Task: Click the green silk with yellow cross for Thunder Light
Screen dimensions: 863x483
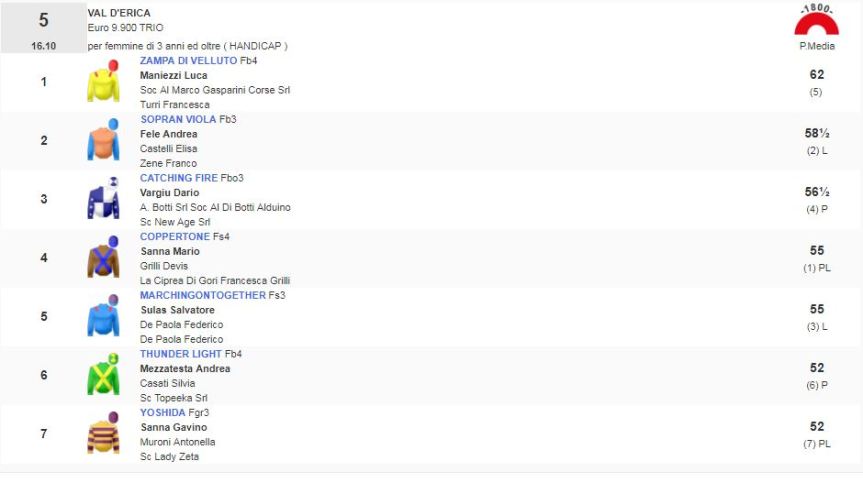Action: tap(103, 375)
